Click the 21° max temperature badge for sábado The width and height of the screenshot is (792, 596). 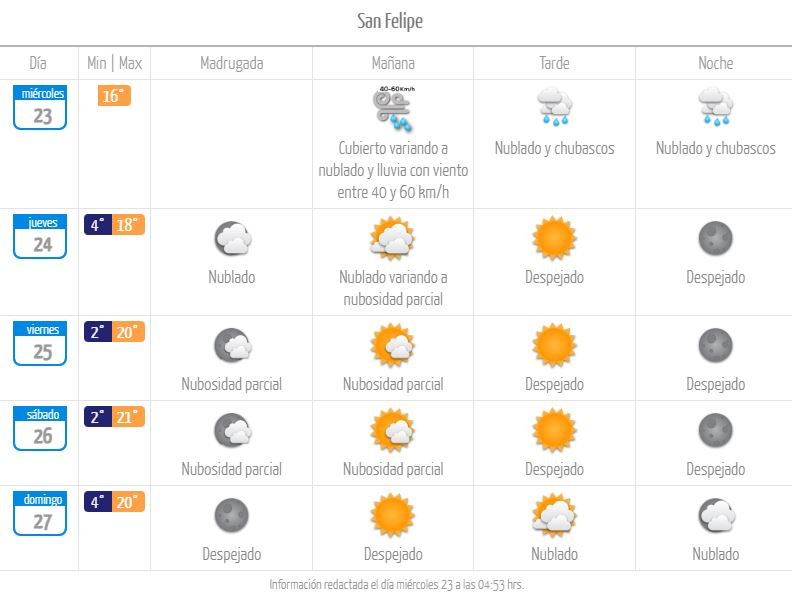(x=128, y=417)
